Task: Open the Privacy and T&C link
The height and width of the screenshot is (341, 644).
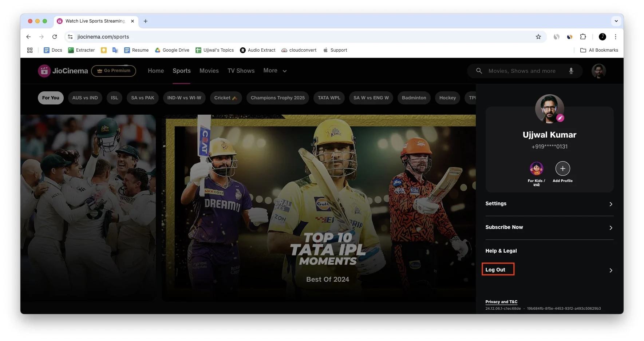Action: (501, 302)
